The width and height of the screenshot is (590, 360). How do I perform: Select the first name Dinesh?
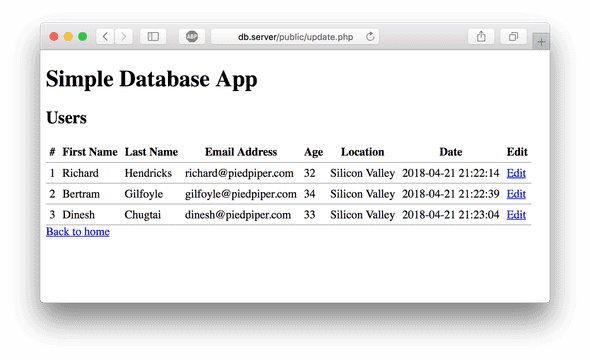point(79,214)
